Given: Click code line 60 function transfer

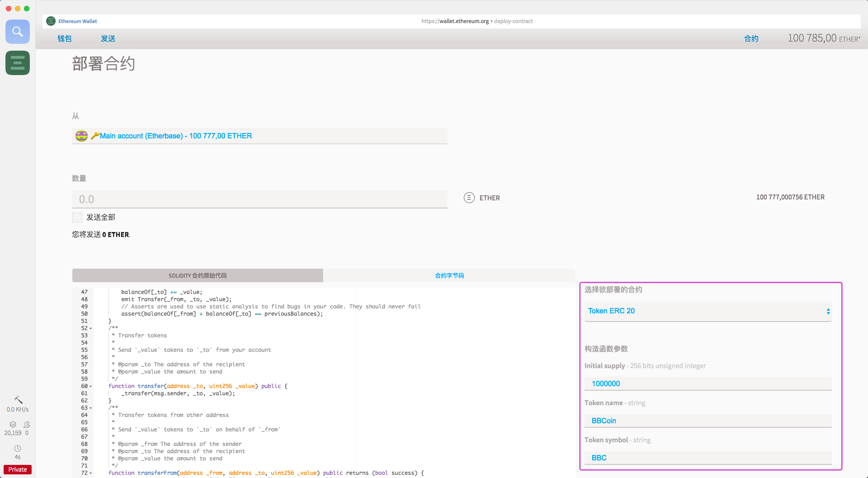Looking at the screenshot, I should (x=198, y=386).
